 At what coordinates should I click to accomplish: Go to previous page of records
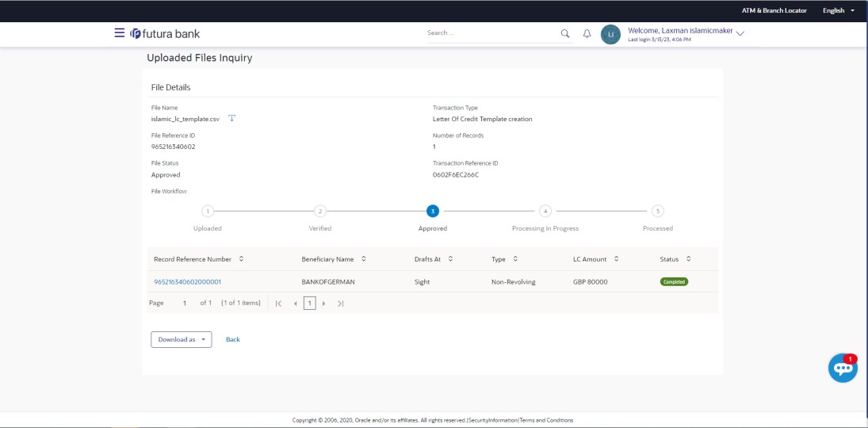click(x=296, y=304)
